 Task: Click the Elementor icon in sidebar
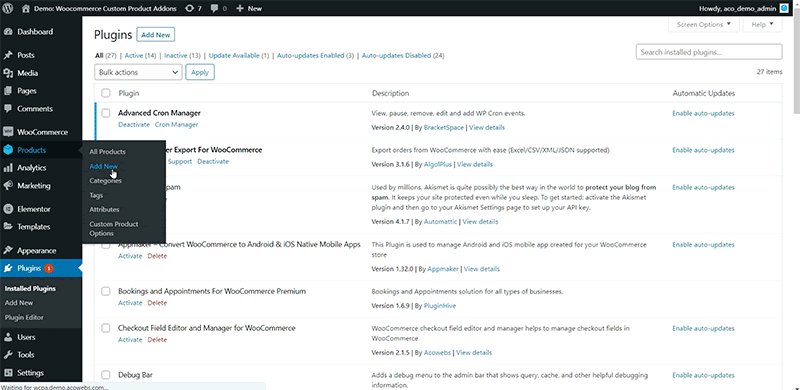click(8, 209)
